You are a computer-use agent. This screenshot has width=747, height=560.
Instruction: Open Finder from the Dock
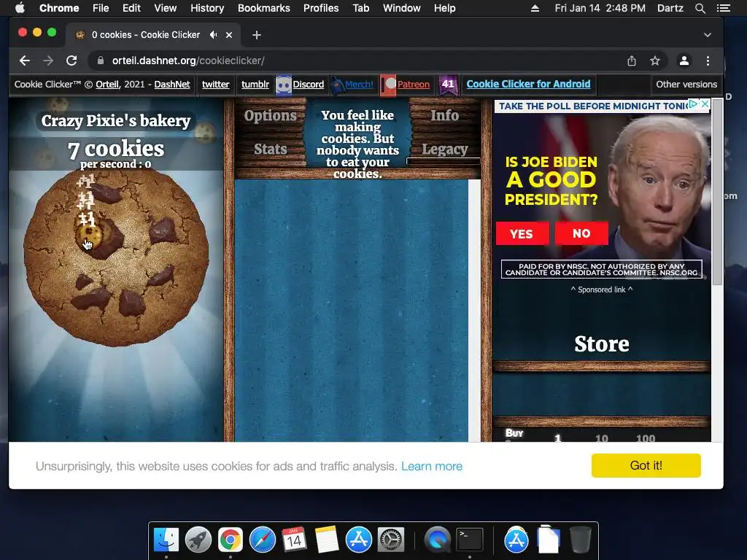pos(166,540)
